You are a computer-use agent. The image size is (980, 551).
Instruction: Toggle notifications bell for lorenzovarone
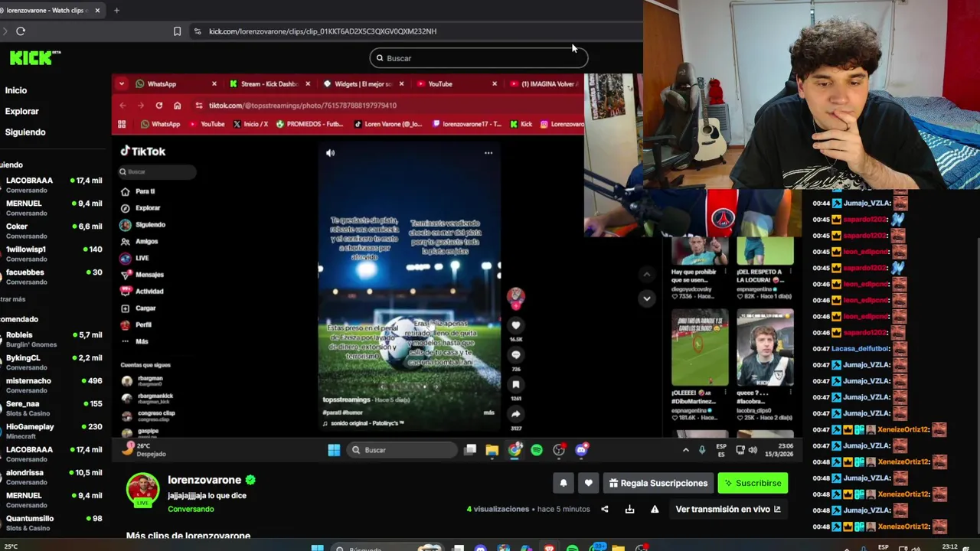tap(563, 483)
